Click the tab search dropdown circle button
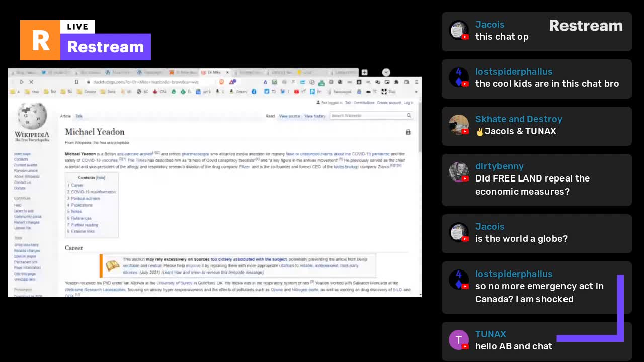 (x=386, y=72)
